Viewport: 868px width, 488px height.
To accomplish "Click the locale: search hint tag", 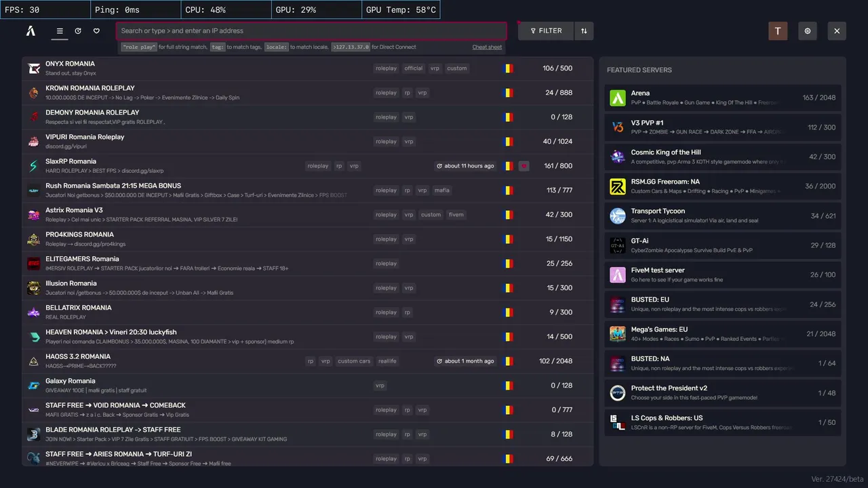I will coord(276,47).
